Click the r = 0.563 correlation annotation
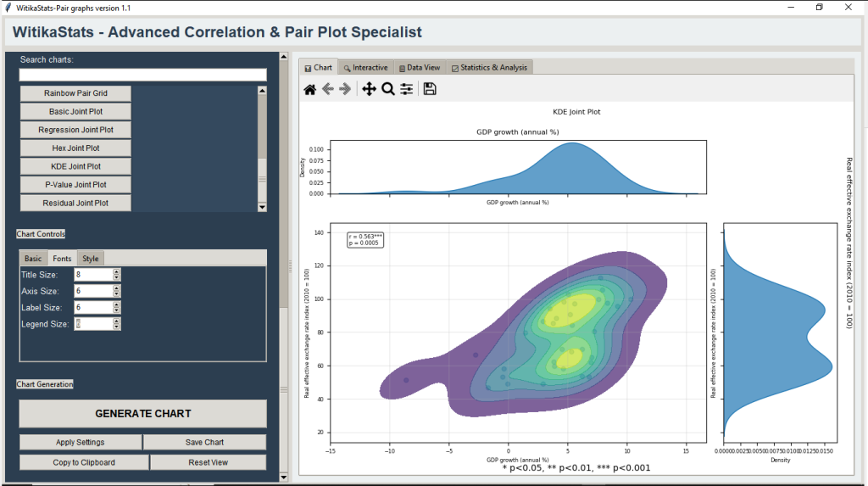 365,239
